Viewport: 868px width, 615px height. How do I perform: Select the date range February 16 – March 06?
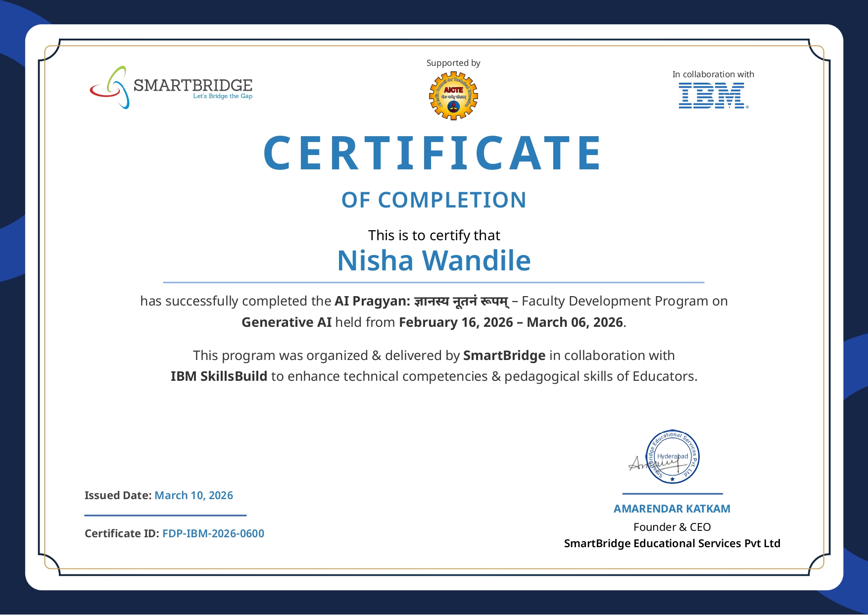pos(511,322)
